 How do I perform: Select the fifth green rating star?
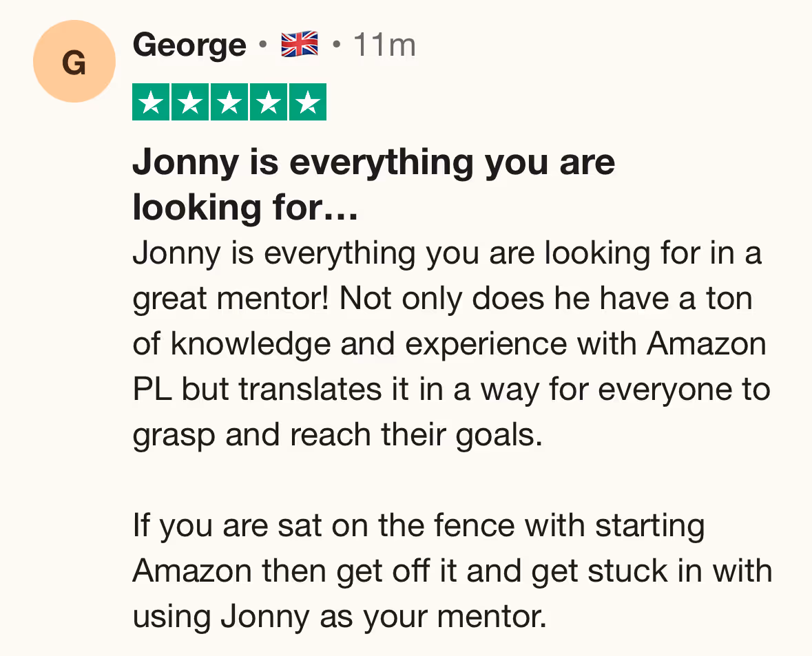click(308, 102)
